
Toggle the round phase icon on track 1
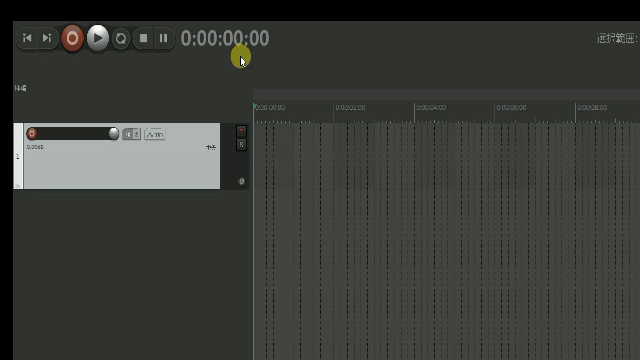pos(242,182)
